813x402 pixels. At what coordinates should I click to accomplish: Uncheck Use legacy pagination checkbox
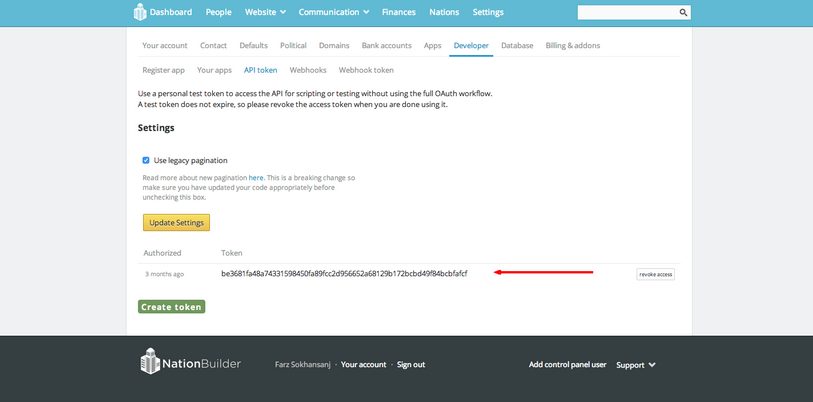click(146, 160)
